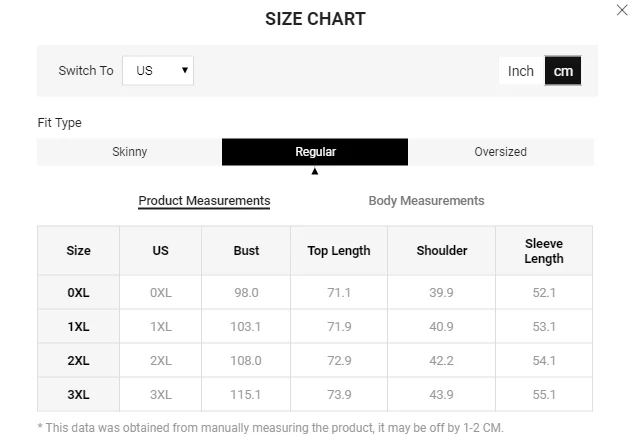633x443 pixels.
Task: Click the Shoulder column header
Action: tap(442, 251)
